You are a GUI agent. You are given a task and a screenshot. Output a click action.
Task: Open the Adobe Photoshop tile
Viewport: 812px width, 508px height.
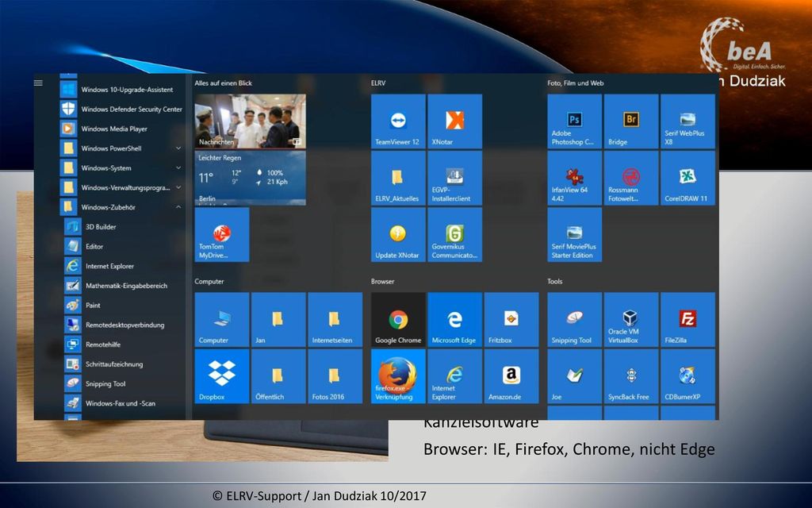[x=575, y=121]
